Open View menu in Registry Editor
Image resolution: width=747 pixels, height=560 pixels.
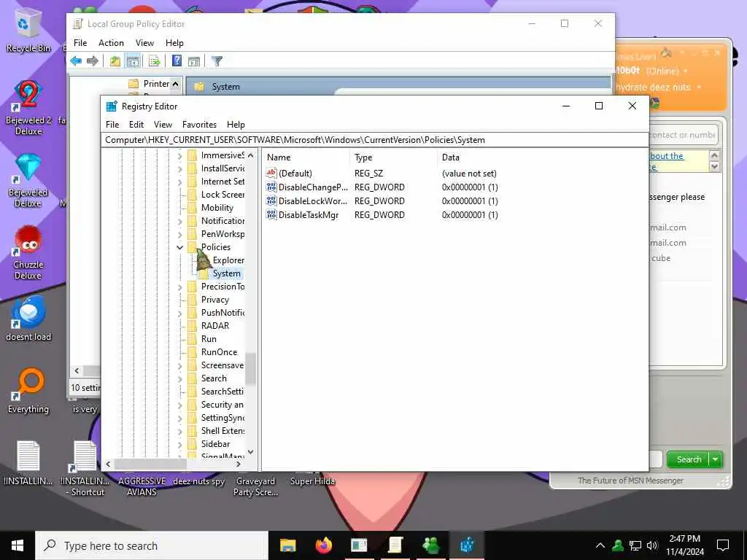(x=163, y=124)
